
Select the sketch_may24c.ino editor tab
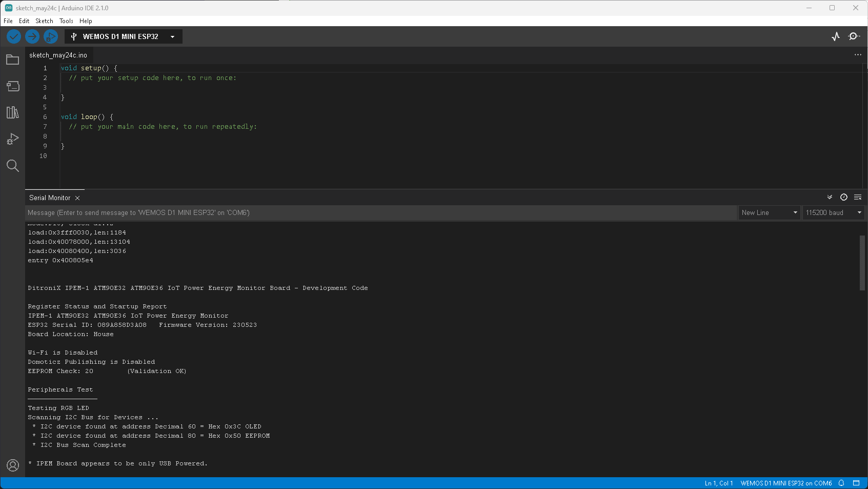click(58, 55)
